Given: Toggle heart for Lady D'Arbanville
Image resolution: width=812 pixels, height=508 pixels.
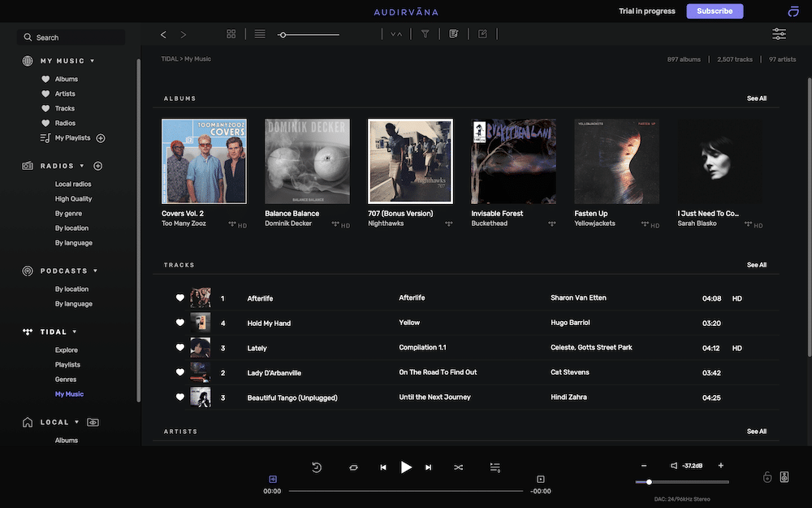Looking at the screenshot, I should coord(179,372).
